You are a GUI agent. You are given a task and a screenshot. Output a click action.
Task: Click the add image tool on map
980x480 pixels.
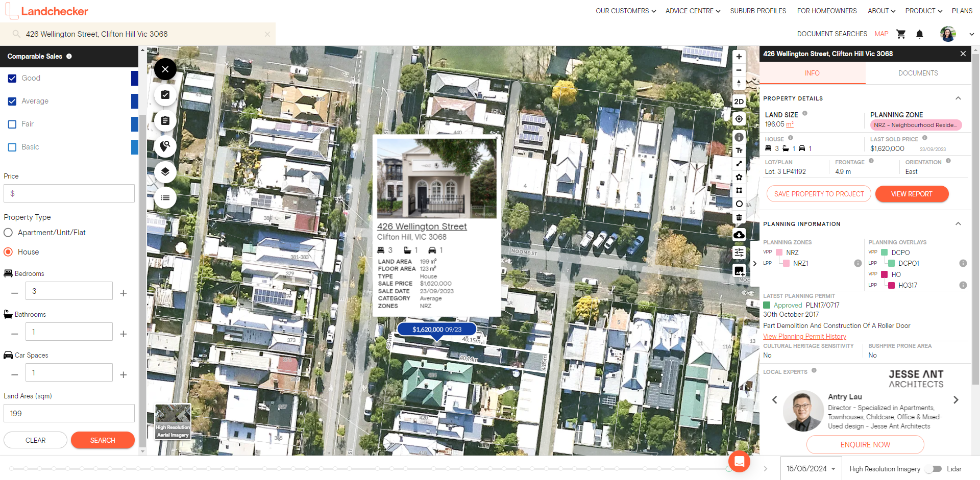click(739, 271)
